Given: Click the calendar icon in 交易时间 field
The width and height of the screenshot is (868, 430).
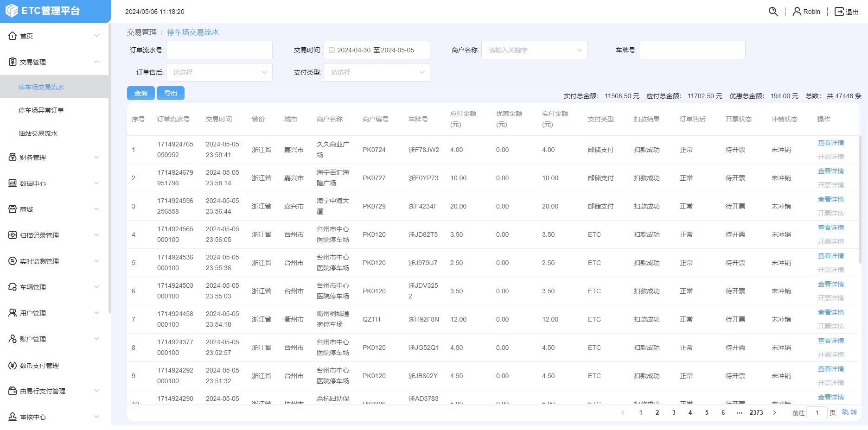Looking at the screenshot, I should click(332, 50).
